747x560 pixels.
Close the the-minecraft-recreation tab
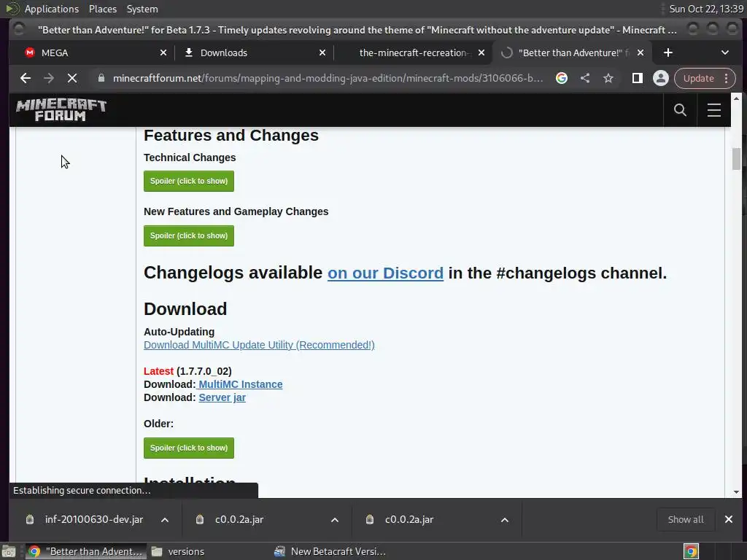point(481,52)
